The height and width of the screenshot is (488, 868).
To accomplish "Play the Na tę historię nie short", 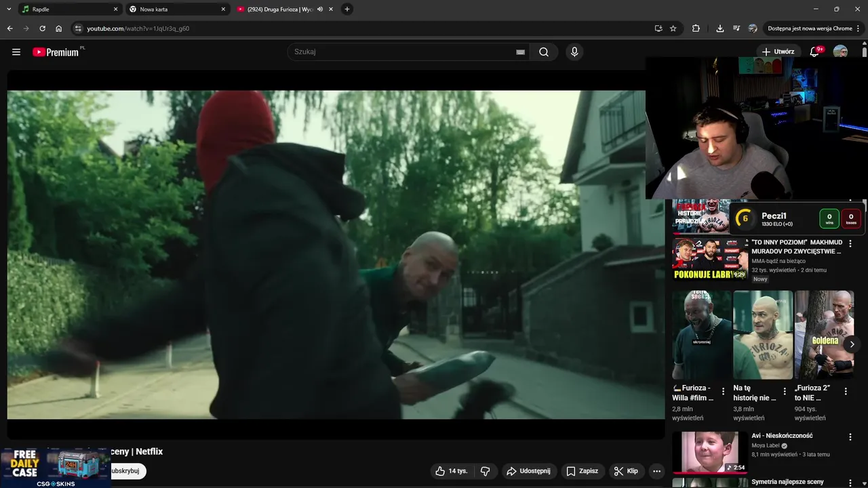I will [x=763, y=335].
